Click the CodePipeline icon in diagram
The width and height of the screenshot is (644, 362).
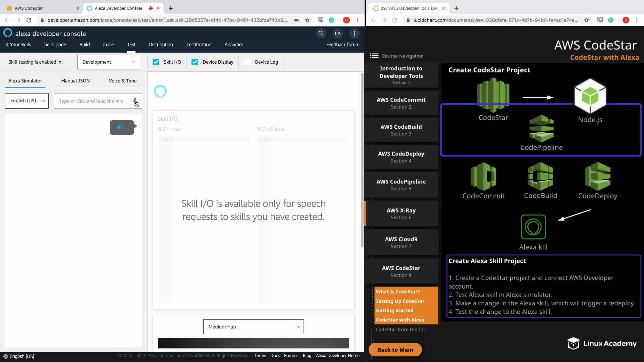pos(541,129)
